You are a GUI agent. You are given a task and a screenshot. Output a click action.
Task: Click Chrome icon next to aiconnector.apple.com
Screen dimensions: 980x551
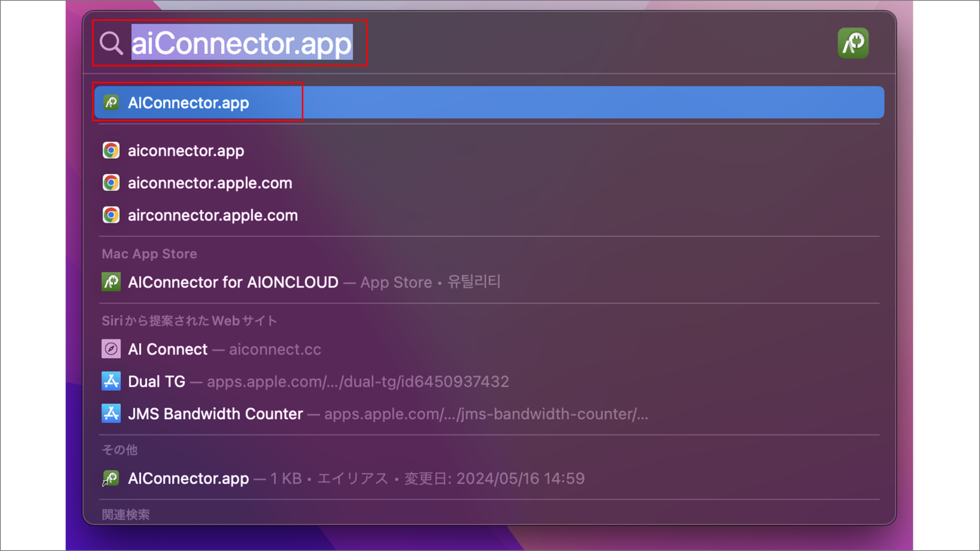coord(111,183)
